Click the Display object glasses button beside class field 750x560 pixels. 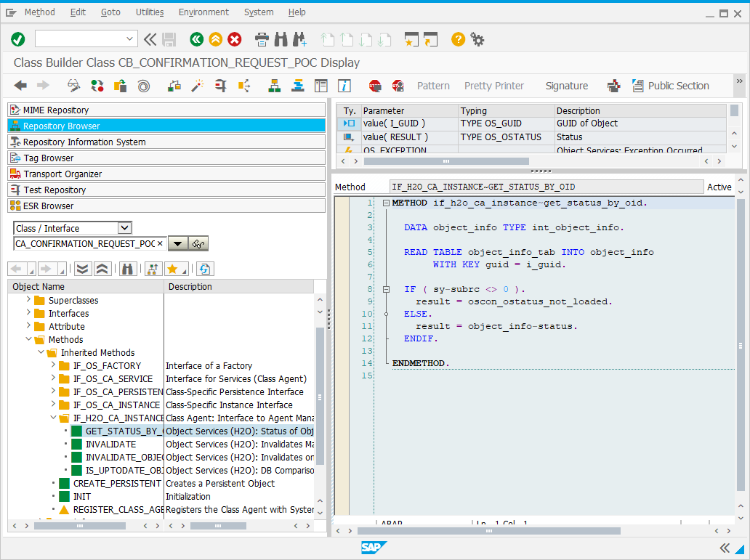point(198,244)
